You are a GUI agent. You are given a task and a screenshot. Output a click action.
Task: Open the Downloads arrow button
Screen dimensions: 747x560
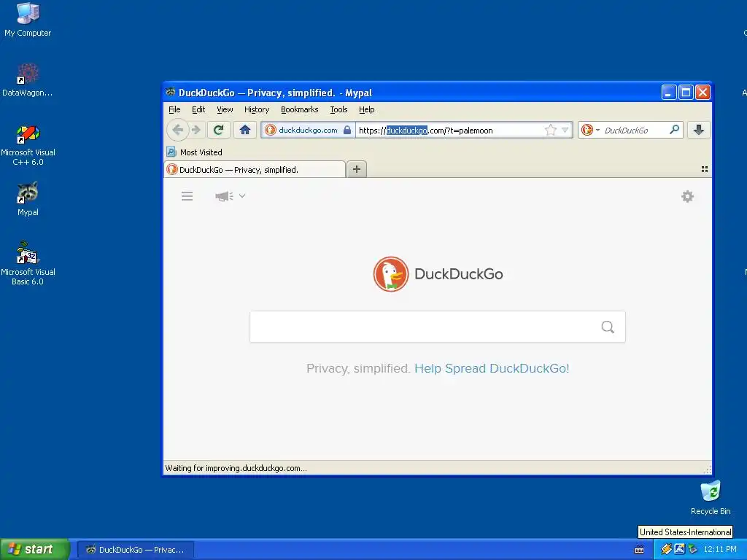click(x=698, y=130)
